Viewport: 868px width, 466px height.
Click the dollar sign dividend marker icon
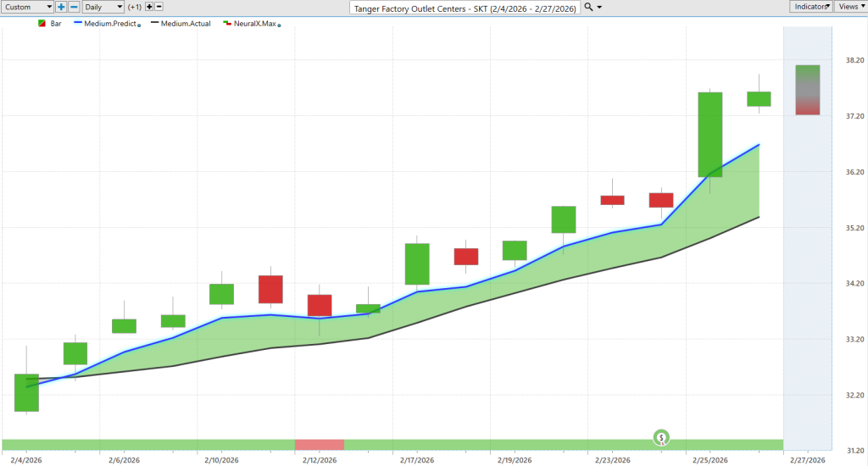click(661, 438)
